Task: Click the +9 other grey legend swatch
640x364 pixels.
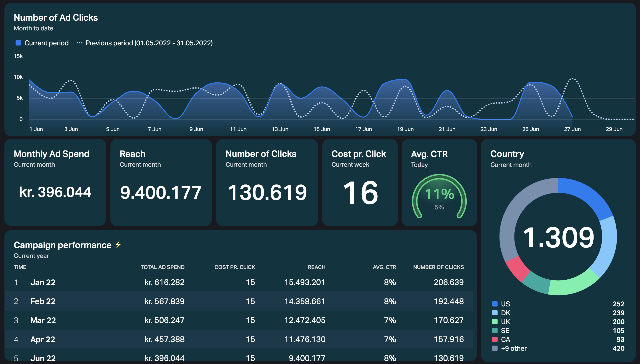Action: 495,348
